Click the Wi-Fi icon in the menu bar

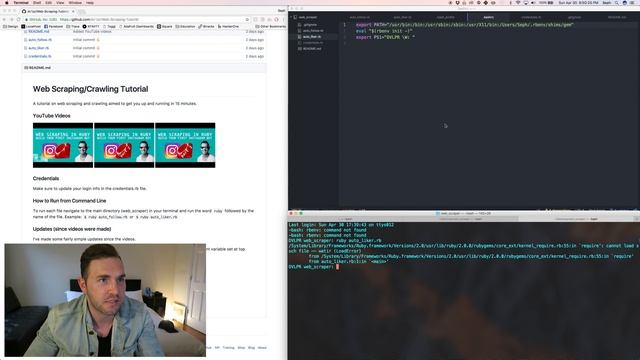(518, 2)
